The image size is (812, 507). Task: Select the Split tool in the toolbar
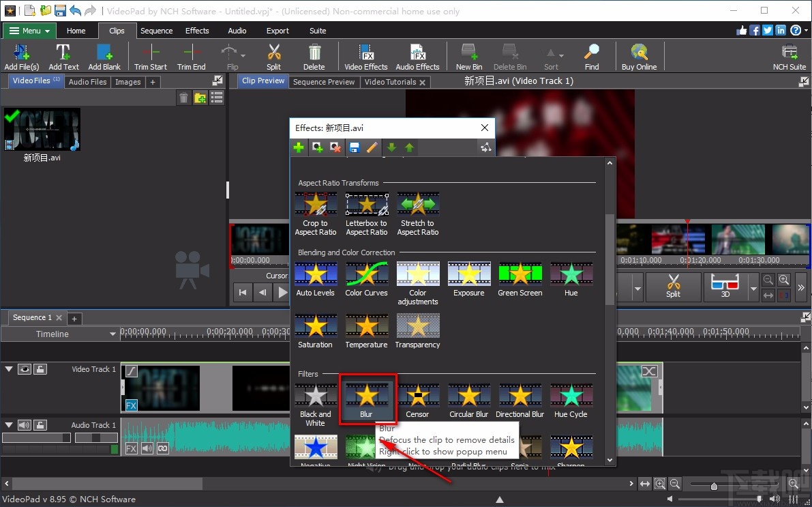pos(273,57)
